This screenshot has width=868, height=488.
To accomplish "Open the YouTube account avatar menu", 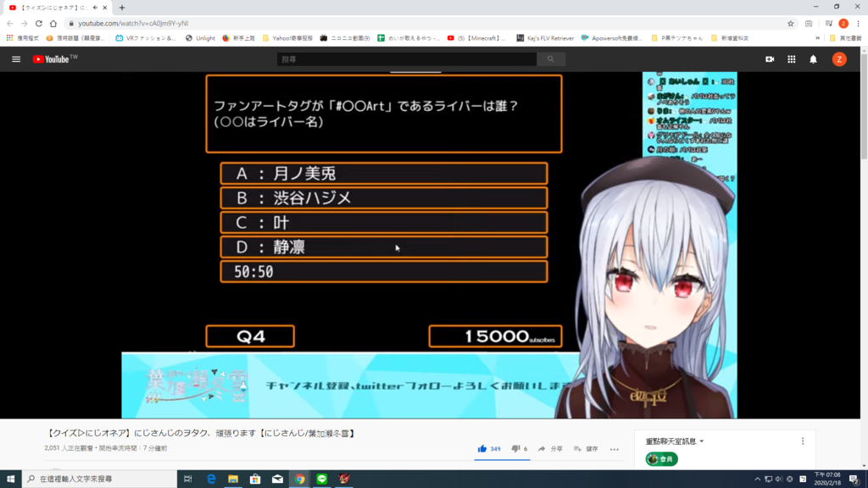I will coord(839,59).
